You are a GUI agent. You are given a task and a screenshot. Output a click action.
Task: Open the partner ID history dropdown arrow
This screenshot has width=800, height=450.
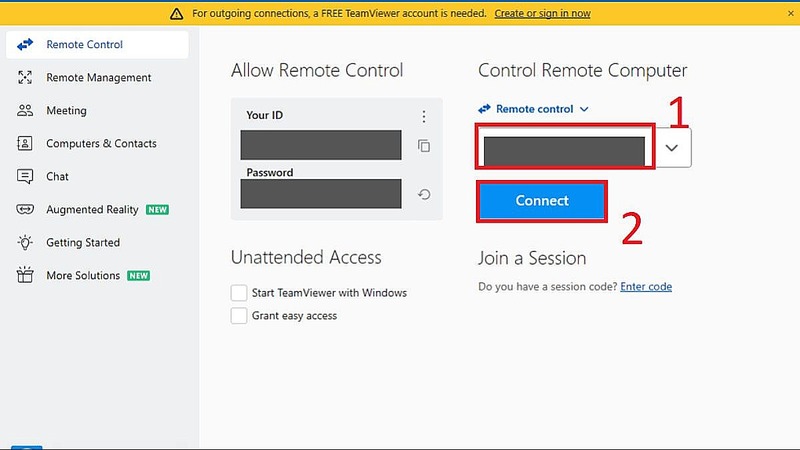[673, 148]
